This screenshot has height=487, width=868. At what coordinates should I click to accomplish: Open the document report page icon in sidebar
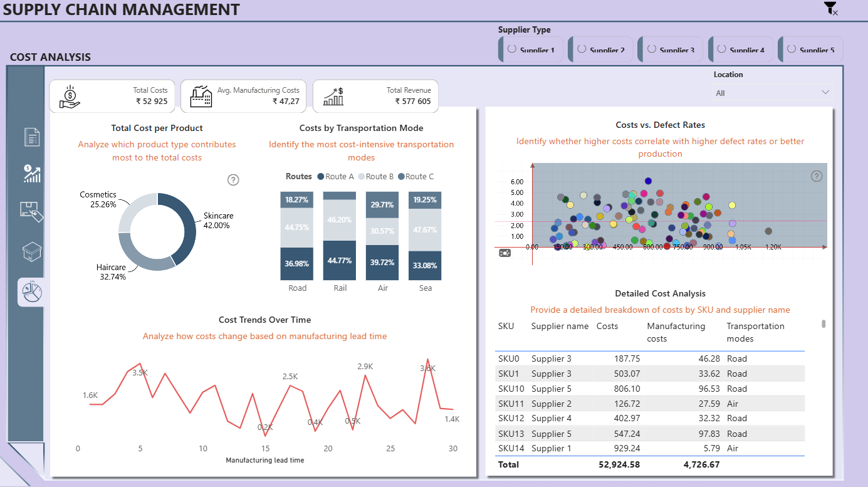(32, 137)
